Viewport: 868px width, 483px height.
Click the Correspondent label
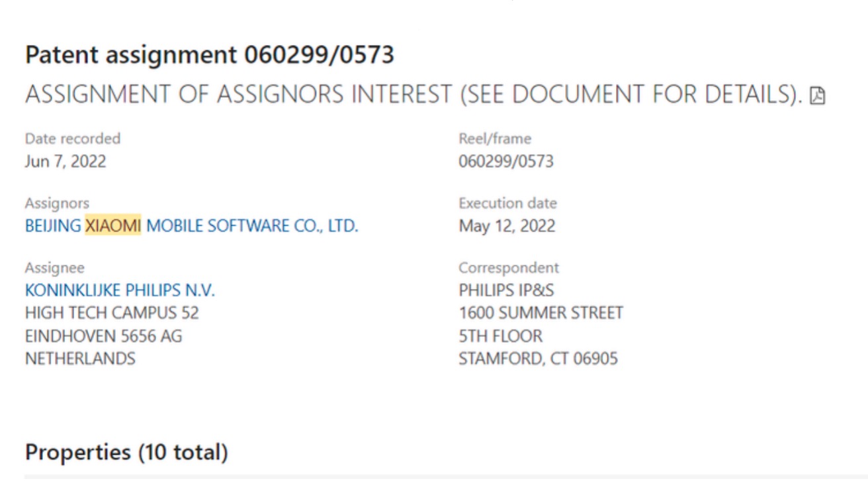coord(509,268)
